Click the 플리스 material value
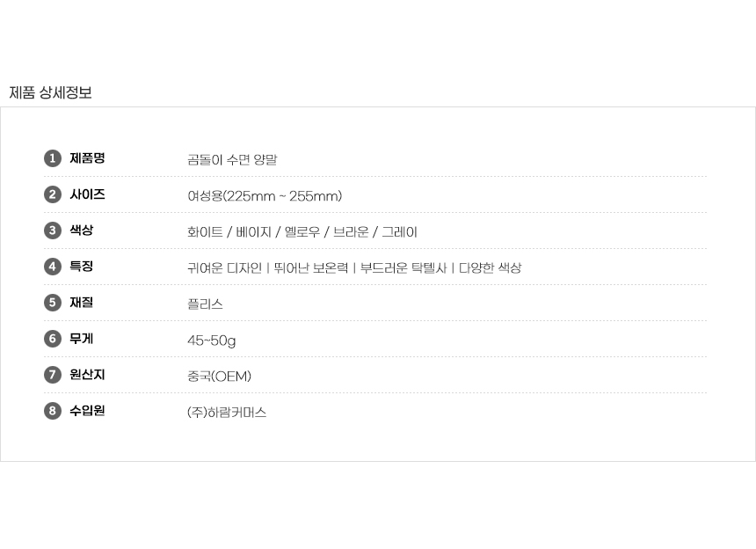The width and height of the screenshot is (756, 549). (205, 304)
